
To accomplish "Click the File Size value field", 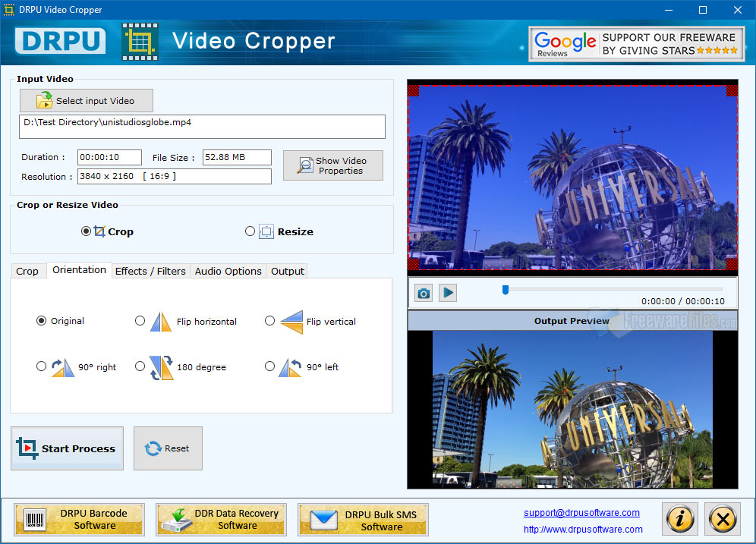I will coord(237,157).
